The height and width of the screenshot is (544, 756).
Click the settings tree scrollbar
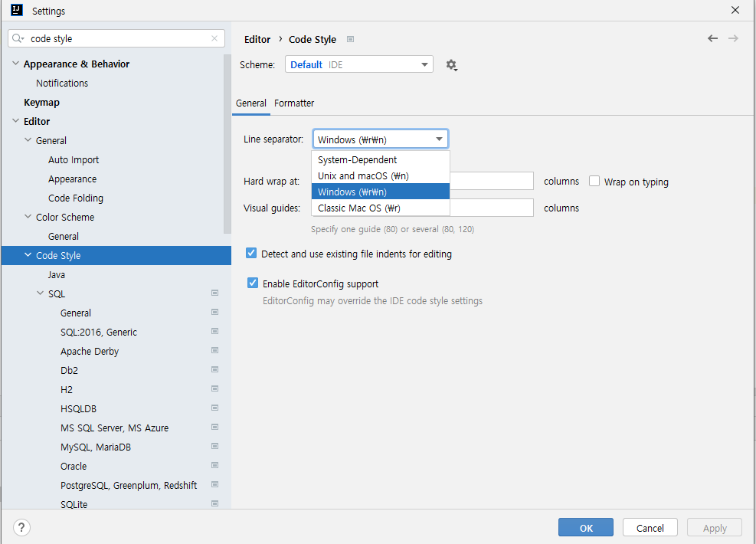point(227,144)
